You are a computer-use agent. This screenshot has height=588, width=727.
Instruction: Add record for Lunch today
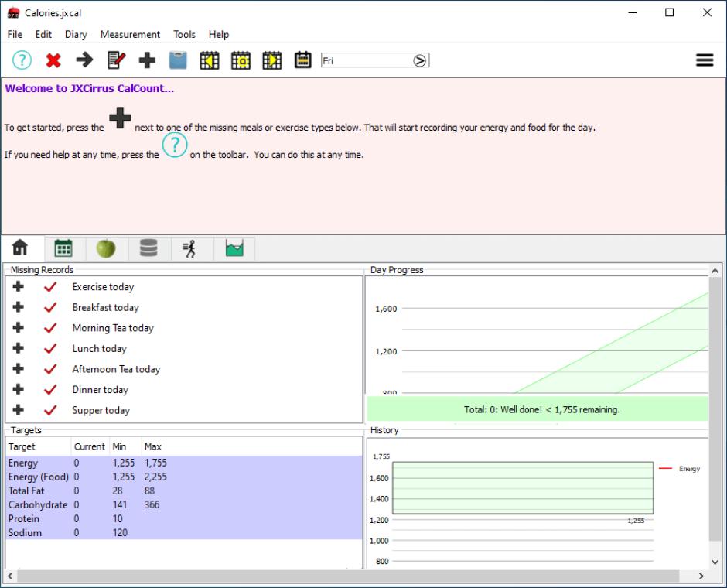point(18,348)
